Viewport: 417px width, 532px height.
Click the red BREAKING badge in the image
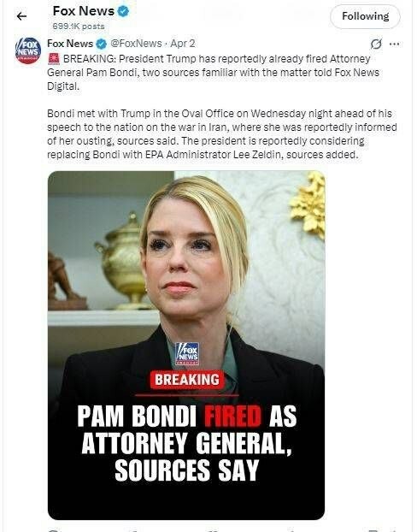point(187,380)
